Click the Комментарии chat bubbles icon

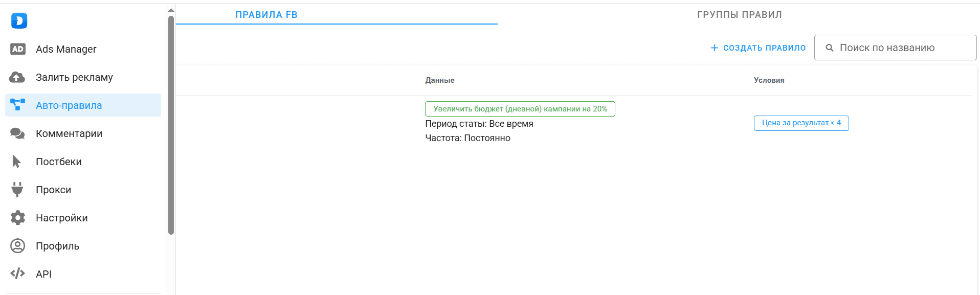17,133
